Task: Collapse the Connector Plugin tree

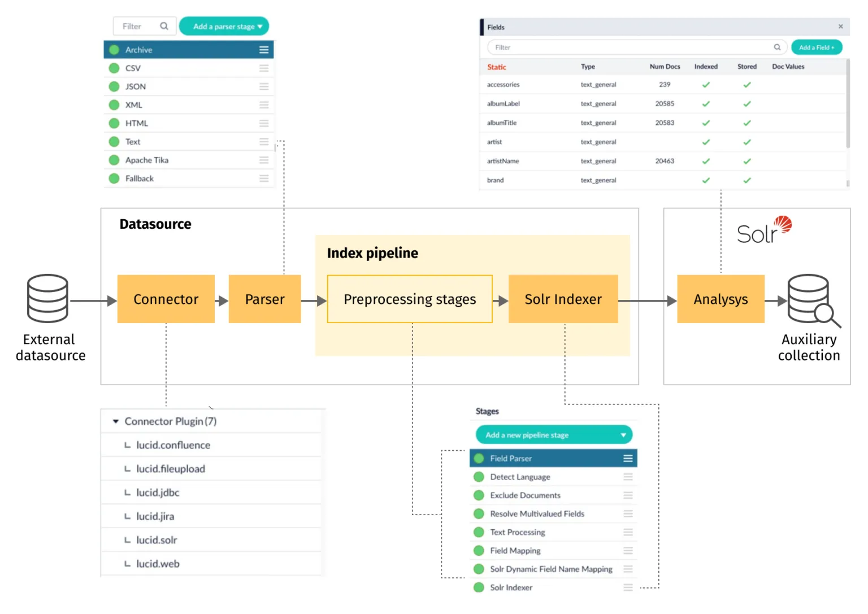Action: click(x=116, y=421)
